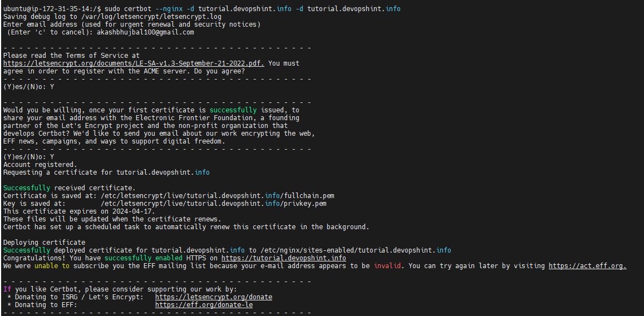
Task: Click the email akashbhujbal100@gmail.com
Action: pyautogui.click(x=145, y=32)
